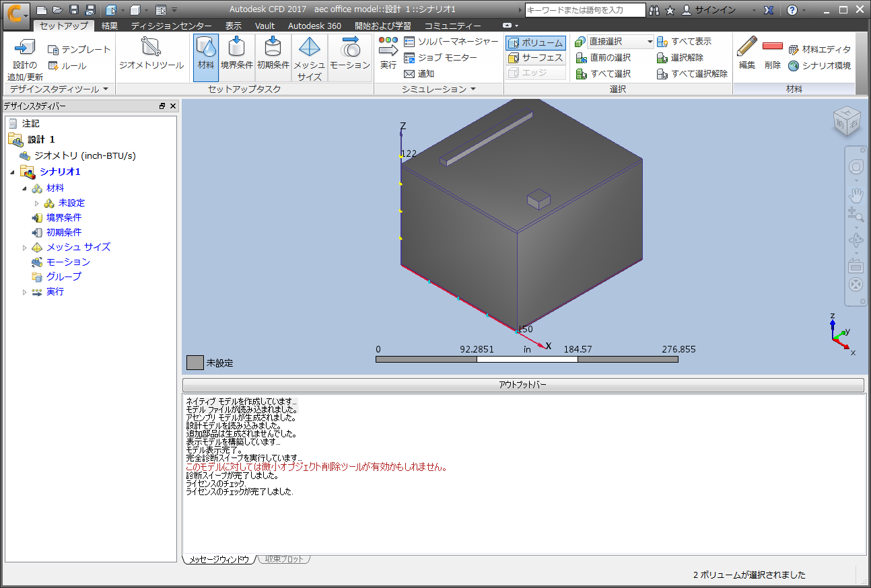Click 直前の選択 previous selection

(x=604, y=58)
